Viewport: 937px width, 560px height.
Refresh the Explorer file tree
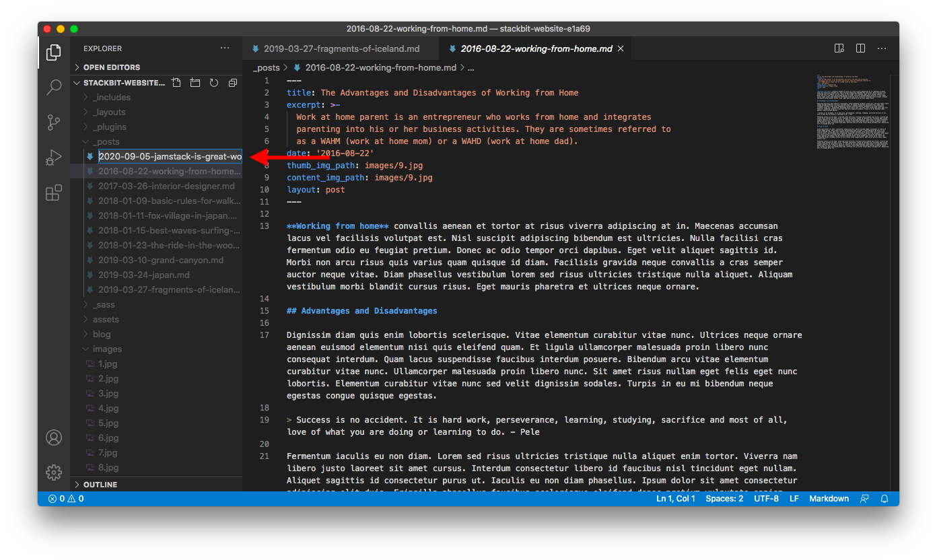214,83
